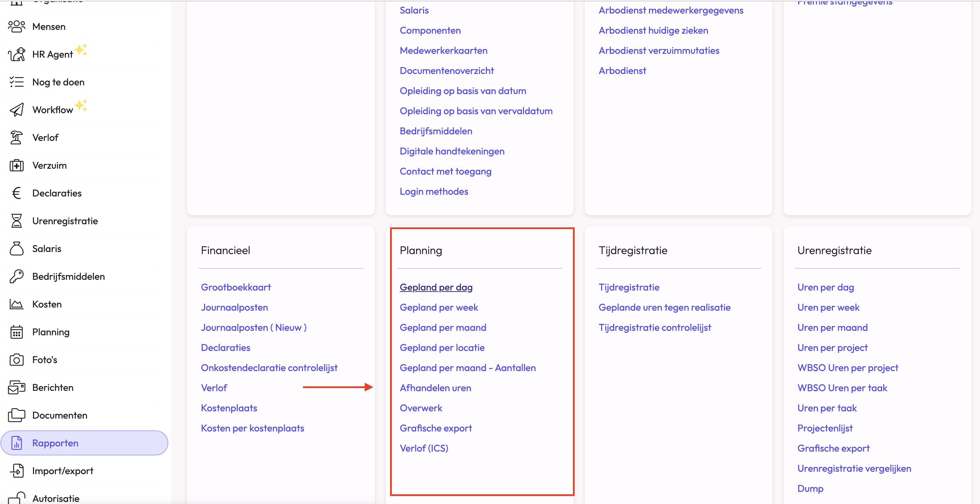Open the Documenten sidebar item

pyautogui.click(x=60, y=415)
